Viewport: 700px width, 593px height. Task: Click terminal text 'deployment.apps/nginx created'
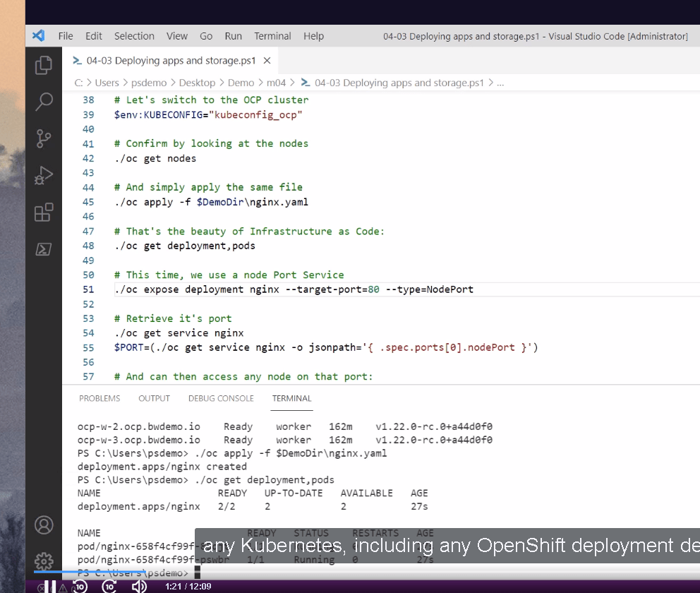click(x=162, y=467)
